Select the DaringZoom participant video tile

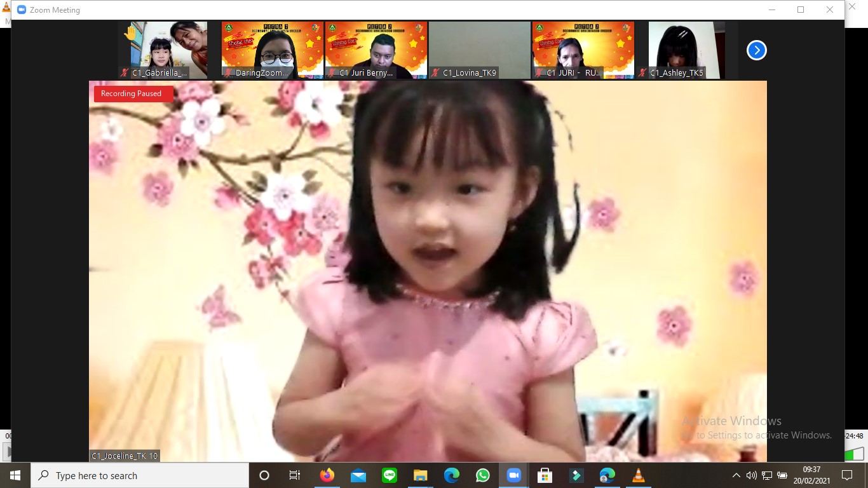[x=272, y=50]
